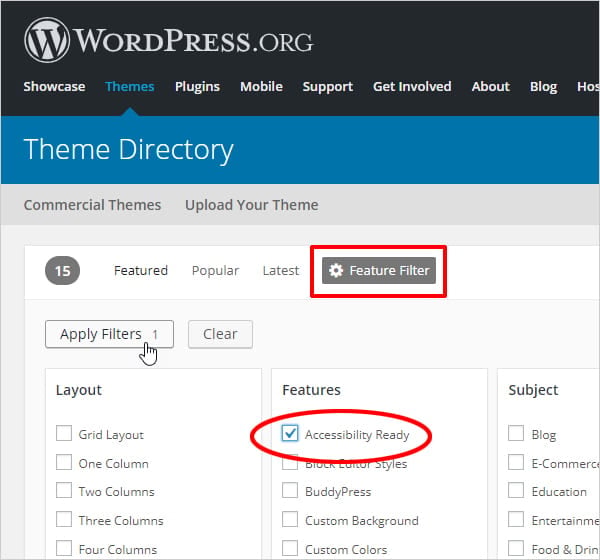This screenshot has height=560, width=600.
Task: Go to Plugins in the navigation
Action: point(197,87)
